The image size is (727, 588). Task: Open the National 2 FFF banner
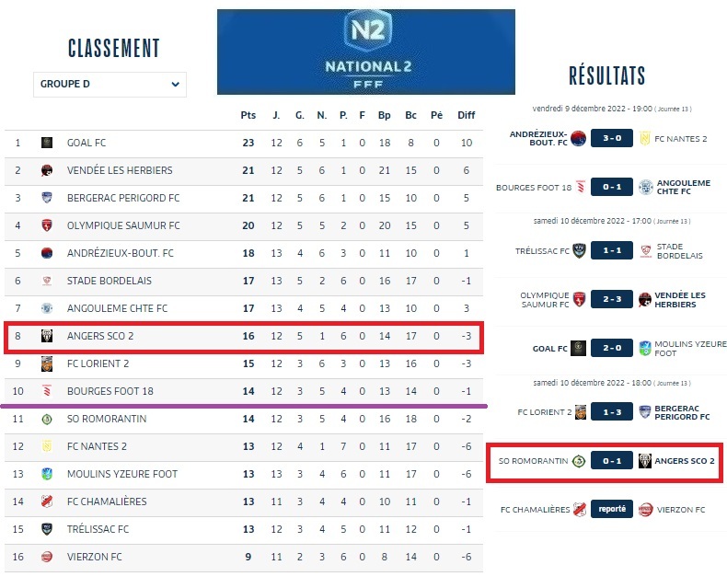(x=365, y=52)
